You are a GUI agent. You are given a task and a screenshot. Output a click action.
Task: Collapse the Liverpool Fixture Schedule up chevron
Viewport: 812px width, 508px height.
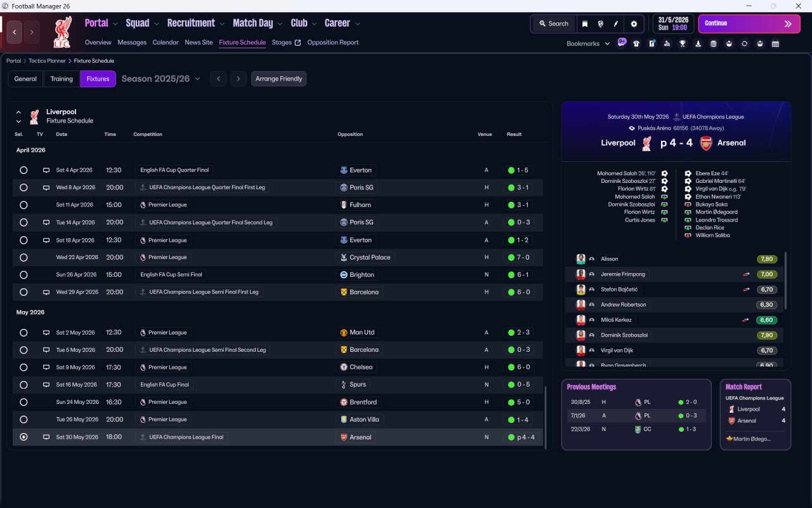18,112
